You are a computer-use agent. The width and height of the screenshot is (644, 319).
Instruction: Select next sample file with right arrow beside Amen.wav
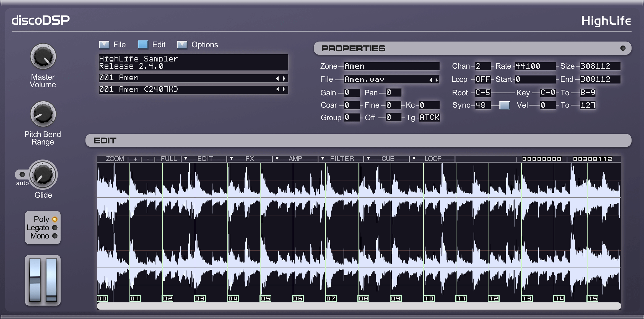[437, 80]
